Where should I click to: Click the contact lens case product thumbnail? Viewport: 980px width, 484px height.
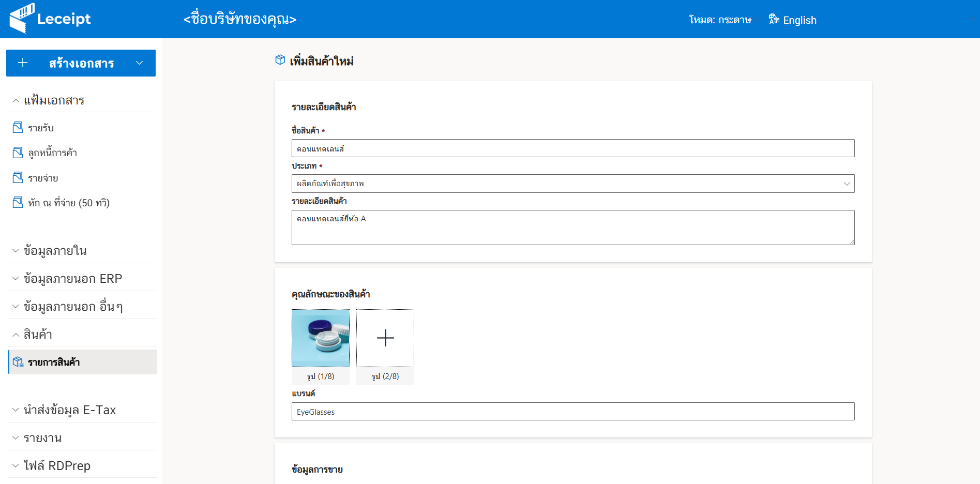click(321, 338)
